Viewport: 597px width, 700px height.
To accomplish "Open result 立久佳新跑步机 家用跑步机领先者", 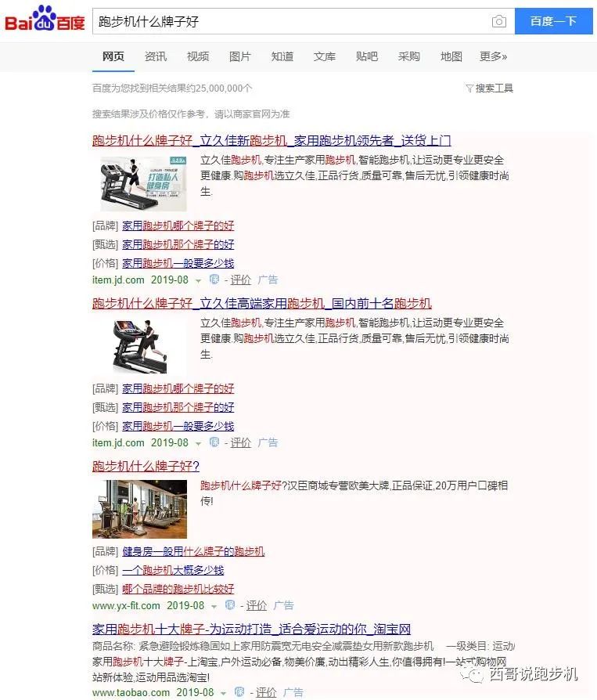I will [272, 141].
